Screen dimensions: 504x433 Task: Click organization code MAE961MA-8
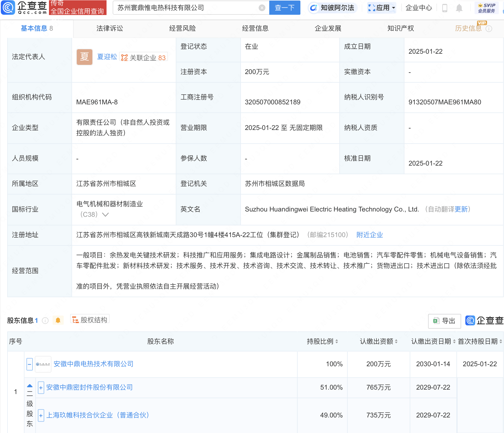[97, 102]
